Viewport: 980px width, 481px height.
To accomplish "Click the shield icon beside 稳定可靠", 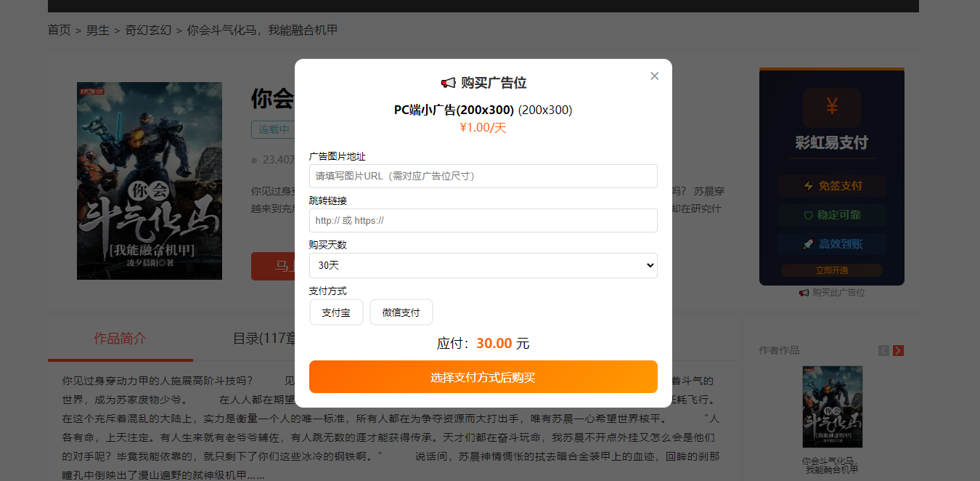I will (x=809, y=215).
